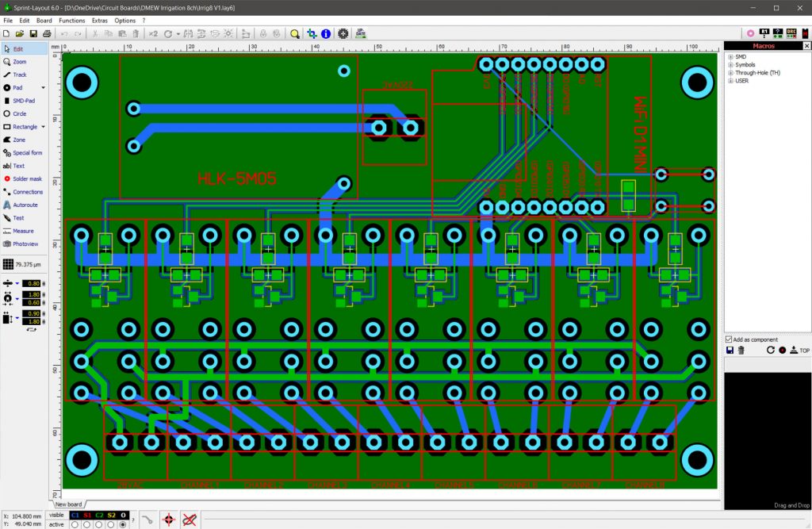The width and height of the screenshot is (812, 529).
Task: Close the Macros panel
Action: point(805,45)
